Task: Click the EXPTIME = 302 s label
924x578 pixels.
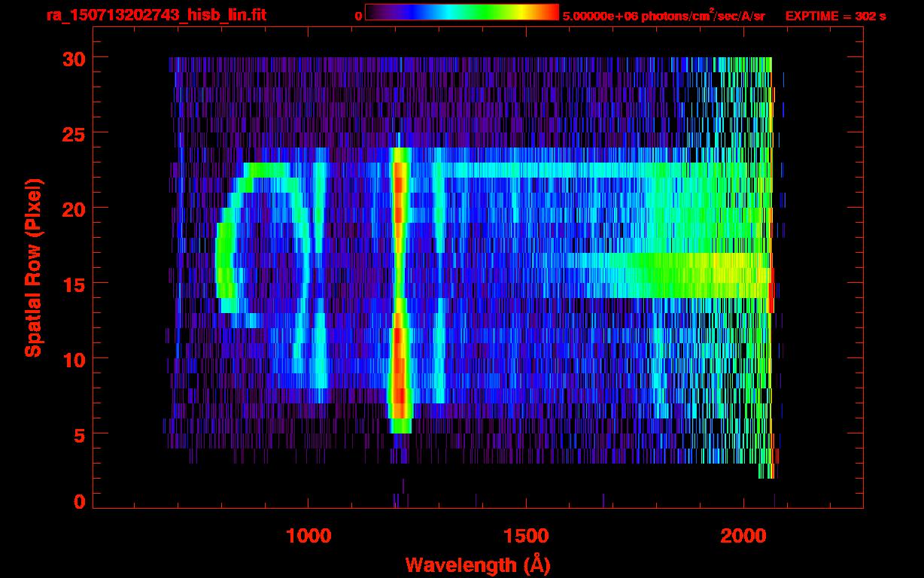Action: (835, 16)
